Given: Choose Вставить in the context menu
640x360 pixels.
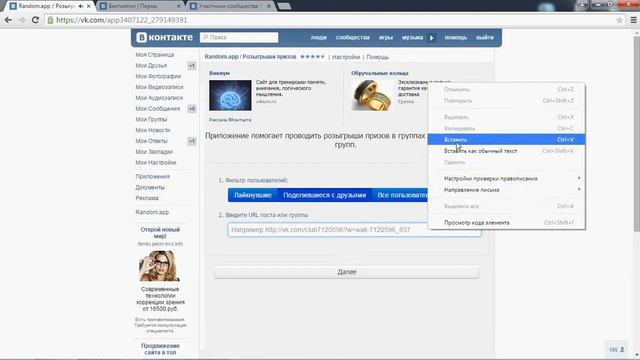Looking at the screenshot, I should [506, 140].
